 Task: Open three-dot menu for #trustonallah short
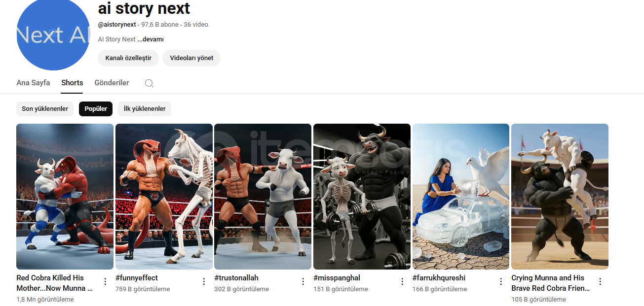coord(303,281)
